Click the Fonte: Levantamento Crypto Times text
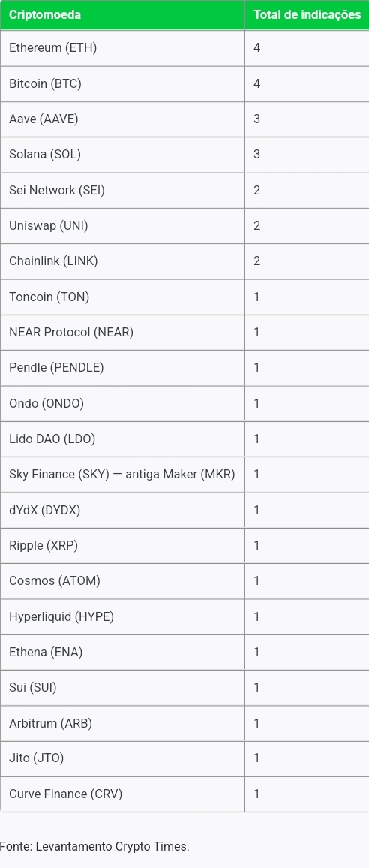The image size is (369, 868). [94, 846]
